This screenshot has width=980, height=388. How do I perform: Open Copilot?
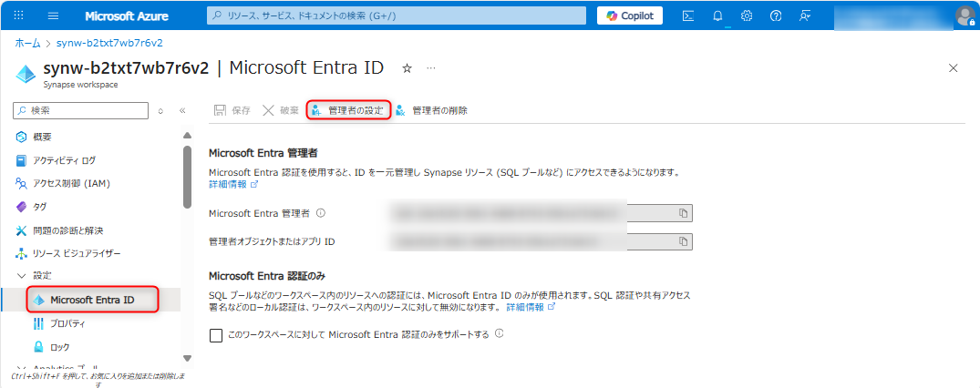[x=629, y=15]
